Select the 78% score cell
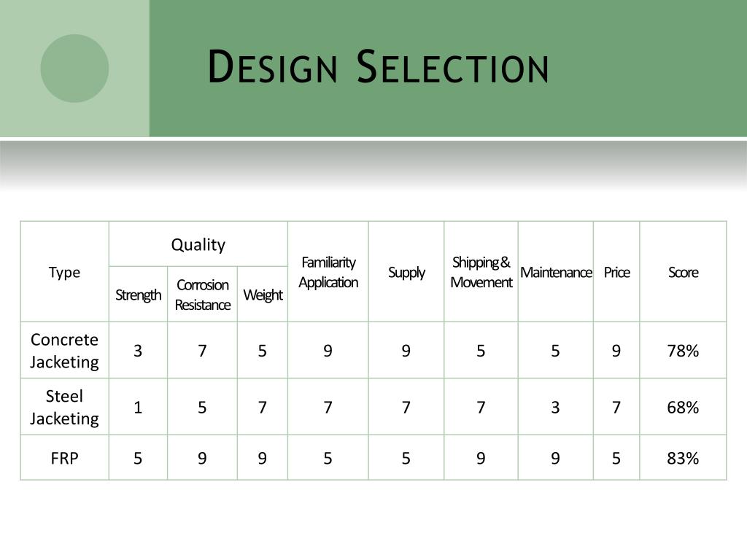This screenshot has height=560, width=747. click(x=683, y=351)
